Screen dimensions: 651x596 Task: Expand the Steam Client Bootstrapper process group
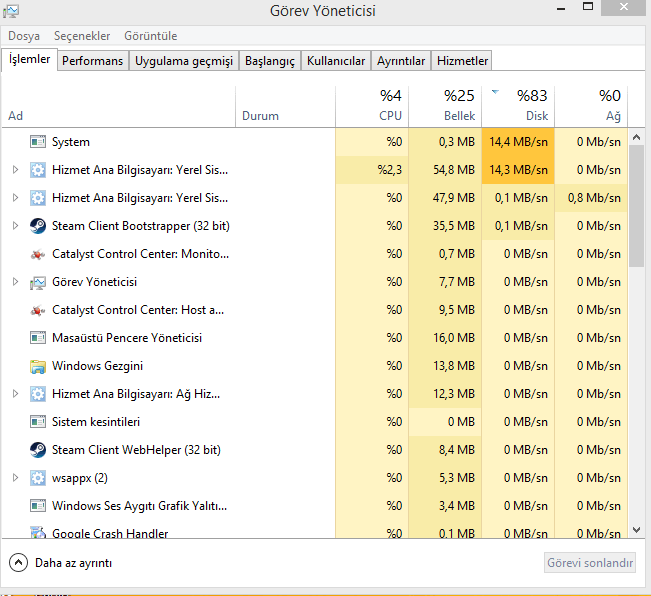point(15,226)
